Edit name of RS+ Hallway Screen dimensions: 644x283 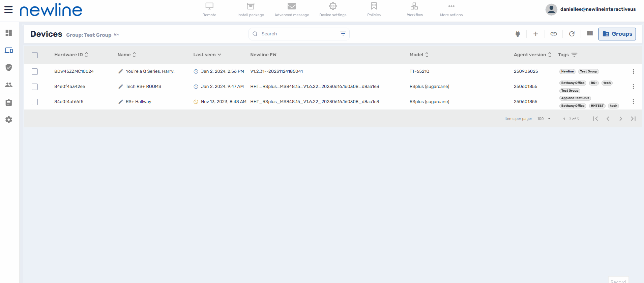pos(121,102)
